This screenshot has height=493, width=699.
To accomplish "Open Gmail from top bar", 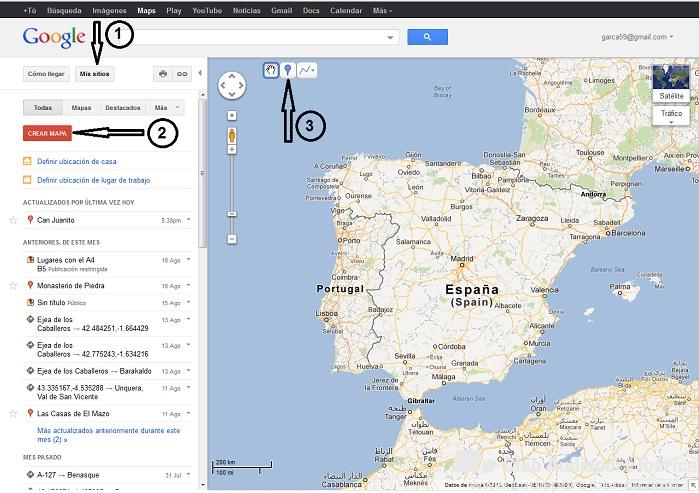I will click(281, 10).
